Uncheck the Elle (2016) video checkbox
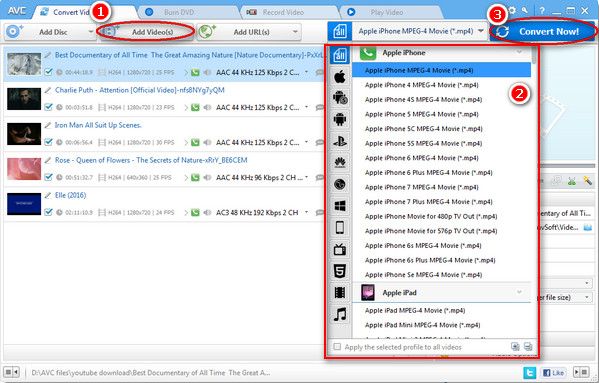 48,212
